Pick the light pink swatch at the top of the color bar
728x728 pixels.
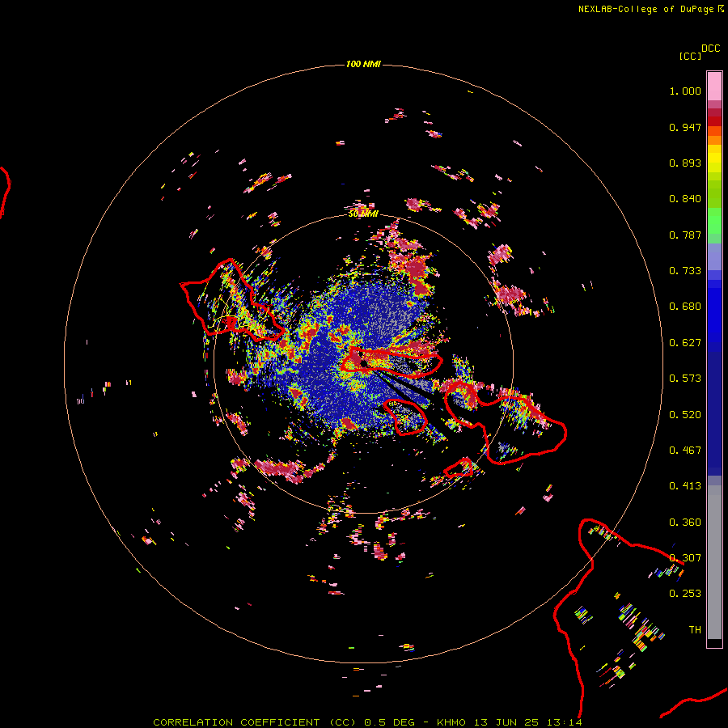(x=714, y=87)
